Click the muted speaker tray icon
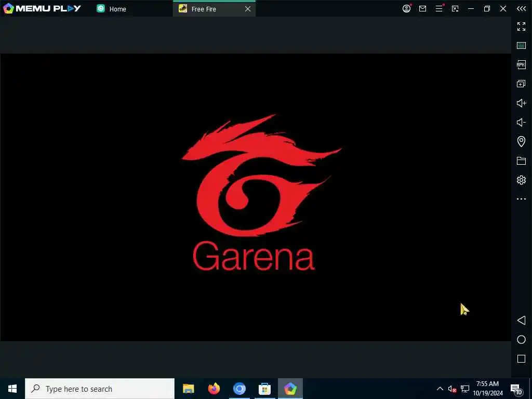Viewport: 532px width, 399px height. click(452, 389)
